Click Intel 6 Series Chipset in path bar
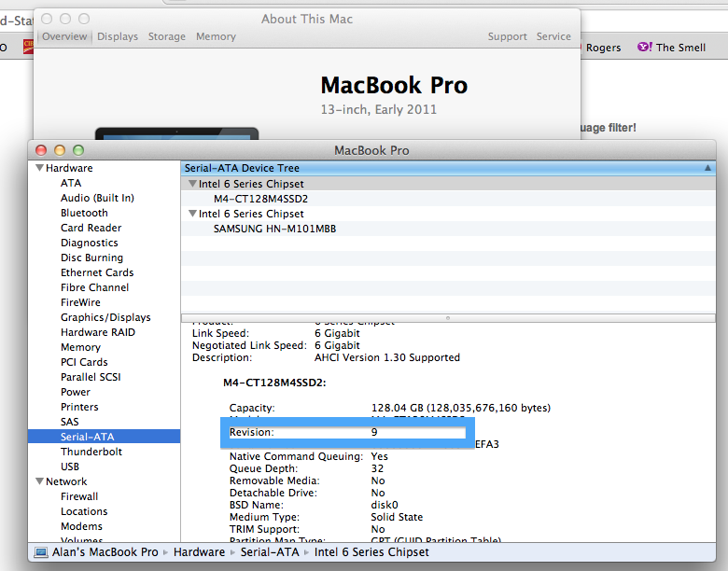Image resolution: width=728 pixels, height=571 pixels. coord(371,552)
